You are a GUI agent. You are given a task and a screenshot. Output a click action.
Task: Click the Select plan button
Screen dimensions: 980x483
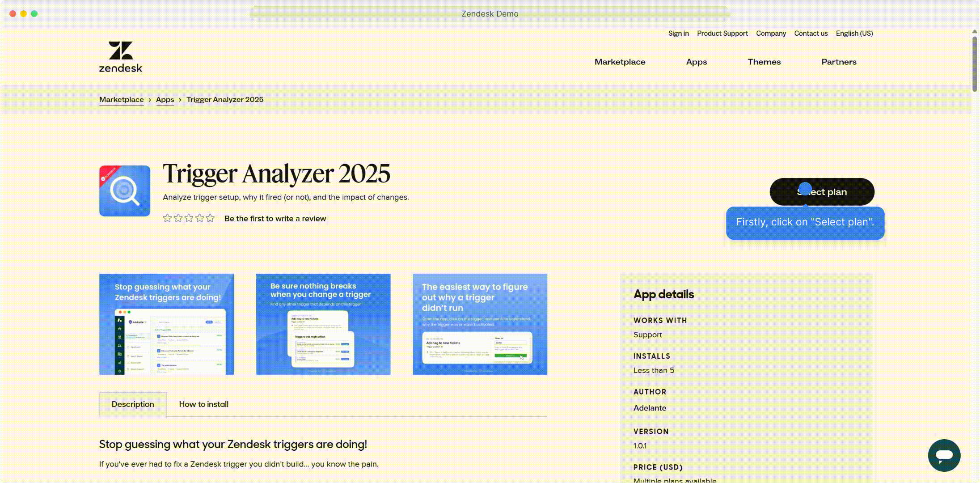point(822,192)
